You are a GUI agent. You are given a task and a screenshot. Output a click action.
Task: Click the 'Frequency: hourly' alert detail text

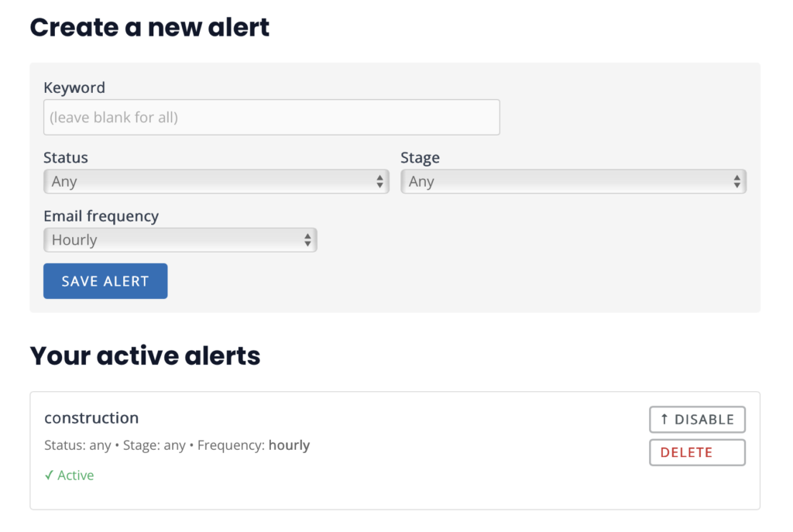(x=254, y=446)
